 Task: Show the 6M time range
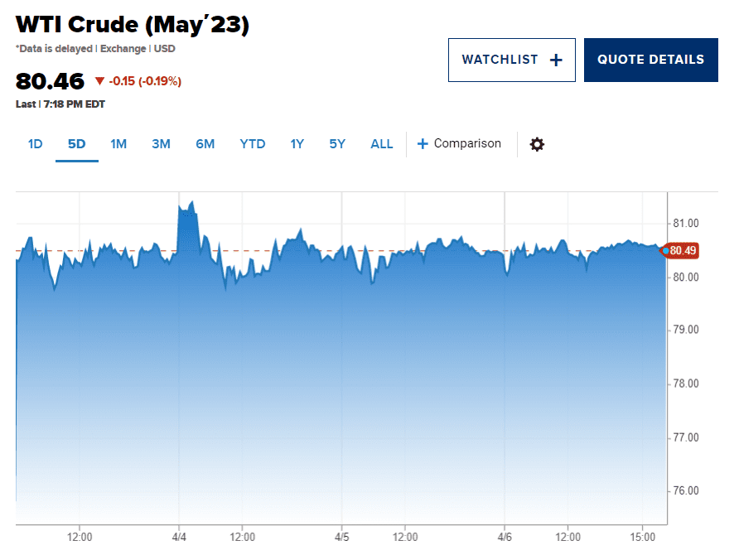pyautogui.click(x=205, y=144)
